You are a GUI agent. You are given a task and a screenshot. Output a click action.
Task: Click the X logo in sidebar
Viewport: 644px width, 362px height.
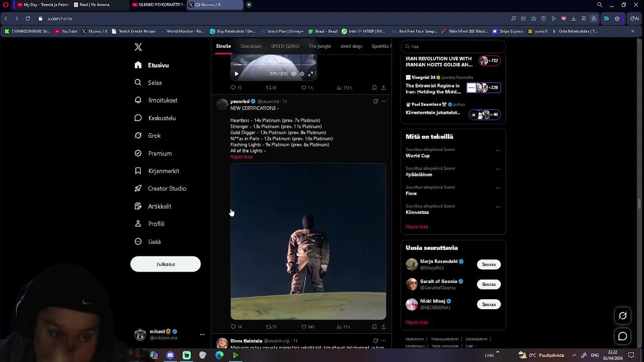(138, 47)
